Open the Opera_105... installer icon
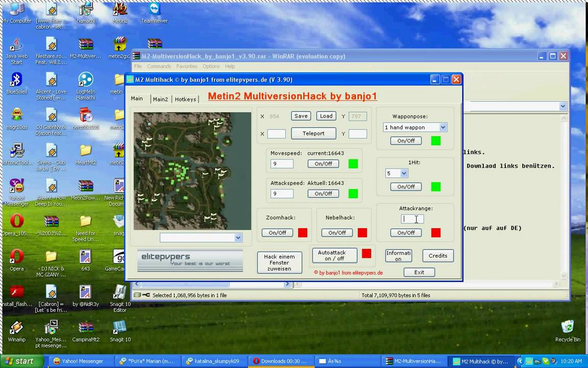Image resolution: width=588 pixels, height=368 pixels. point(16,225)
